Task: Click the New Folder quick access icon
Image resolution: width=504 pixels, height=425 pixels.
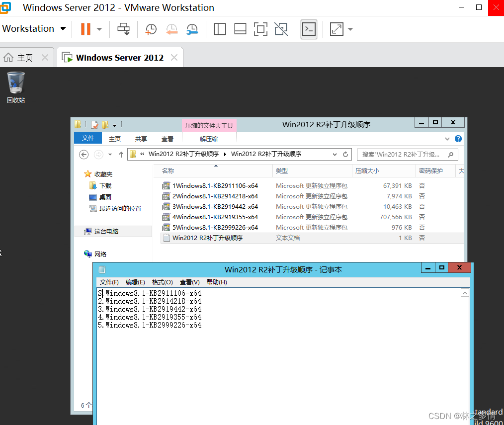Action: click(x=105, y=124)
